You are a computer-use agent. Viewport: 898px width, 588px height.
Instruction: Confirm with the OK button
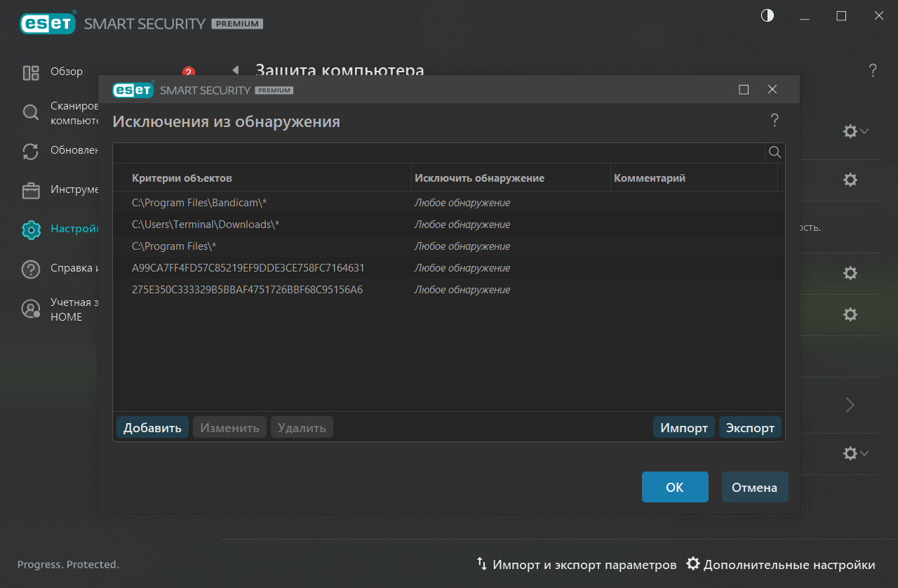tap(674, 488)
